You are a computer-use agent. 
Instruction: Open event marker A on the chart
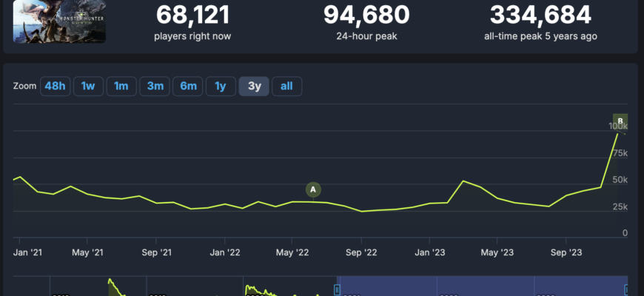[313, 190]
